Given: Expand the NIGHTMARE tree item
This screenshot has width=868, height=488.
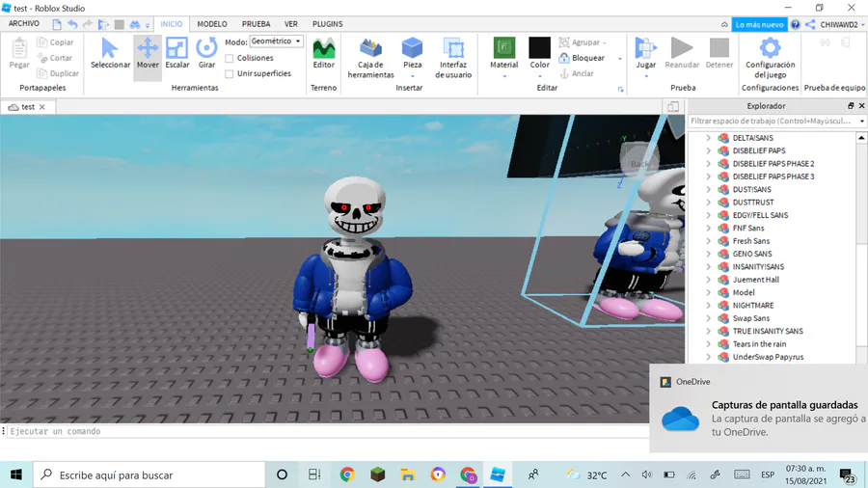Looking at the screenshot, I should point(709,305).
